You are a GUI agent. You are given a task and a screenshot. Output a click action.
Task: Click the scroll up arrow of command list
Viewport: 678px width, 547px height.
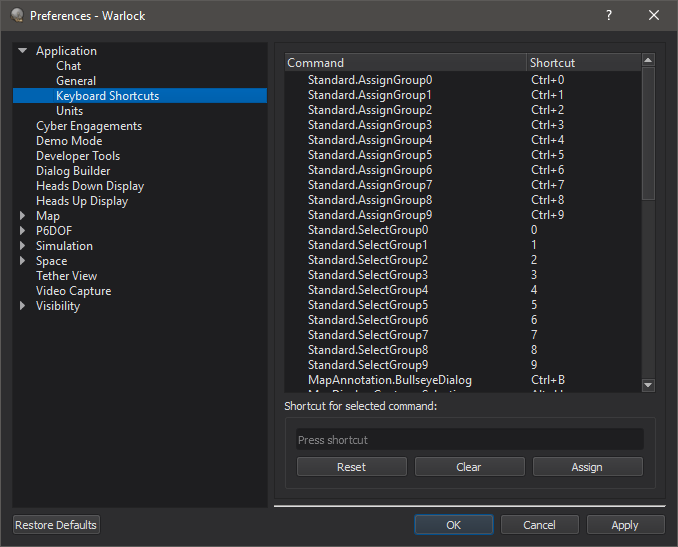[x=648, y=60]
